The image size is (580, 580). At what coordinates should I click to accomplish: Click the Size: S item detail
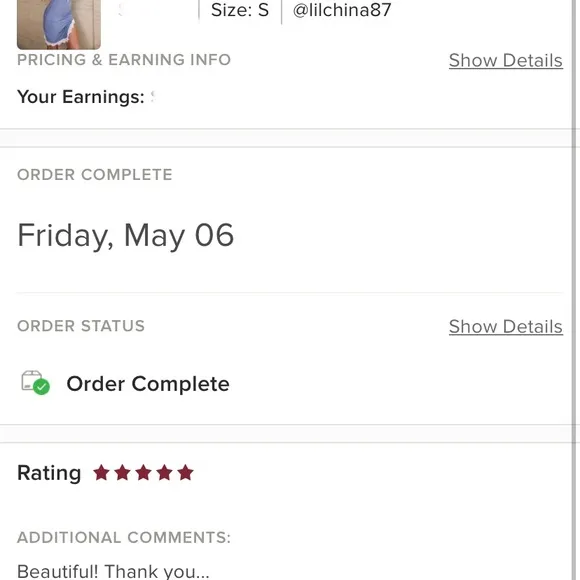pos(240,10)
